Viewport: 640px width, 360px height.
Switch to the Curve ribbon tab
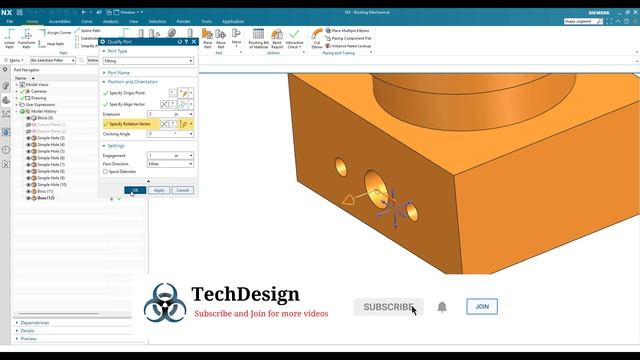87,21
